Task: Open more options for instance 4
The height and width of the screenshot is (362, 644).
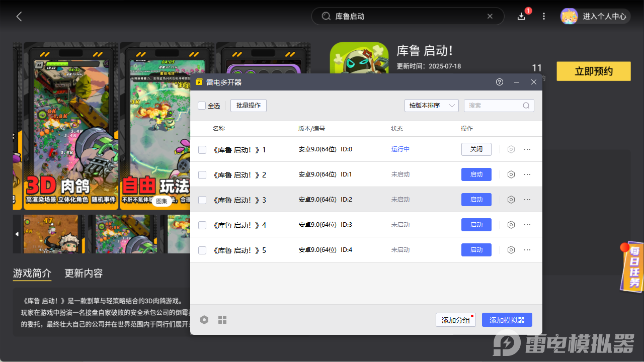Action: tap(527, 225)
